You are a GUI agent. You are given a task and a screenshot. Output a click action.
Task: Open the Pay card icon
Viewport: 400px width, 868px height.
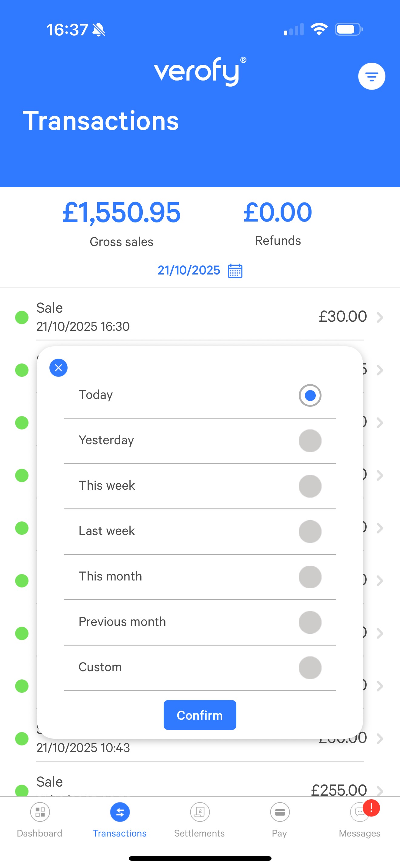click(280, 812)
